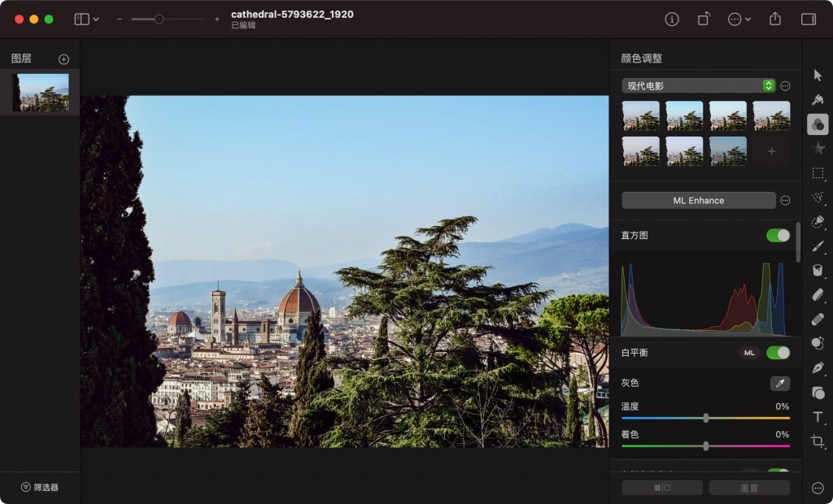Click zoom in plus icon
Viewport: 833px width, 504px height.
(216, 20)
